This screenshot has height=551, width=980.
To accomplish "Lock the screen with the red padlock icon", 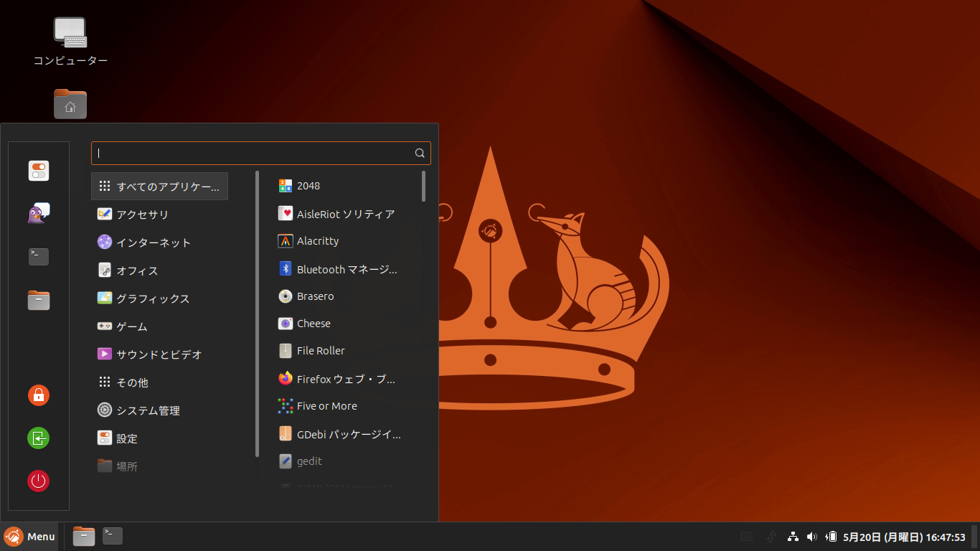I will 38,395.
